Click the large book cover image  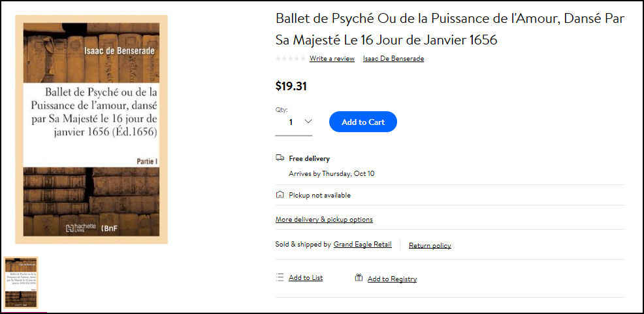click(91, 130)
